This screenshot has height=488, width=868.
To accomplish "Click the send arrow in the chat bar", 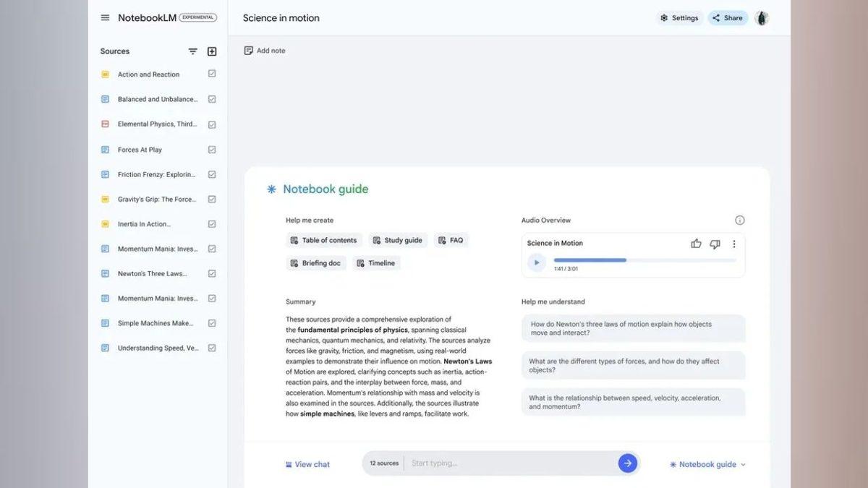I will [628, 463].
